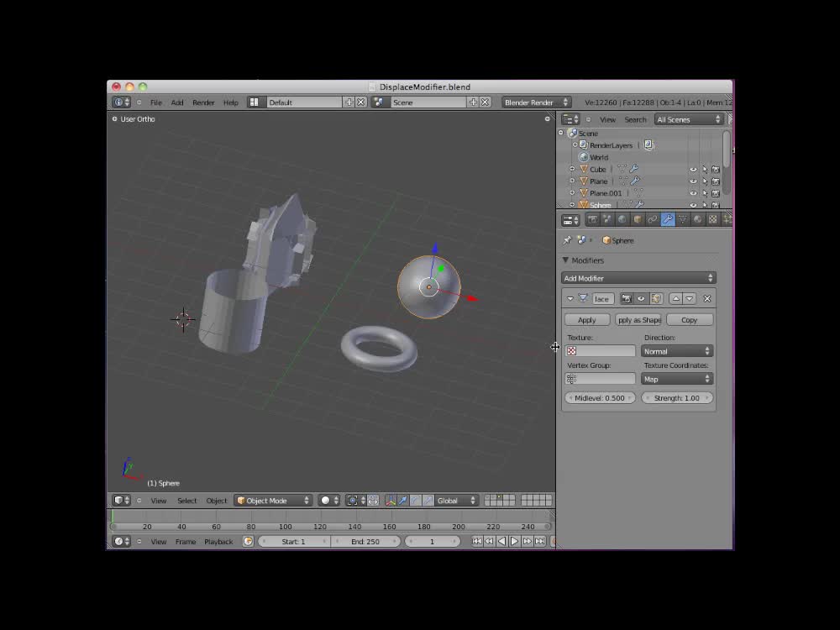
Task: Select the browse texture icon under Texture
Action: [x=571, y=351]
